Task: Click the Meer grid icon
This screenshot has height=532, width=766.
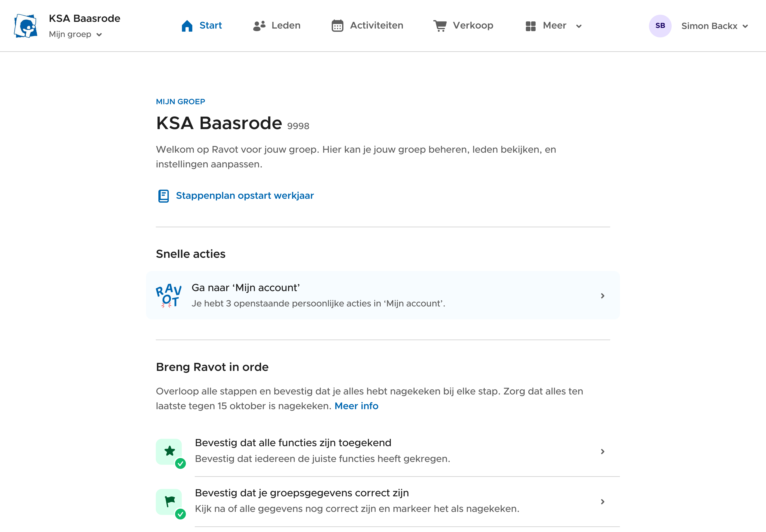Action: 530,26
